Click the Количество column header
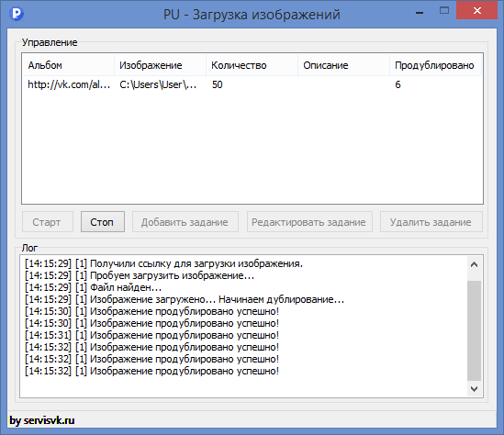 point(252,65)
